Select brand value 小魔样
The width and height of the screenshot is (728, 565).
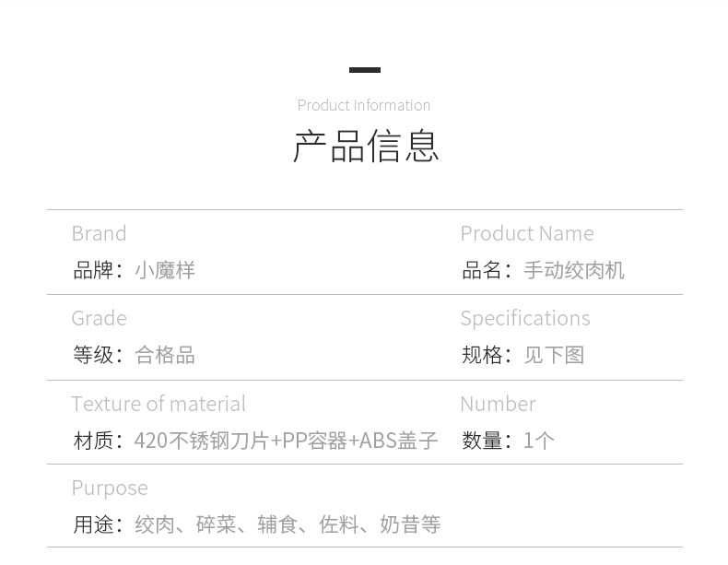[165, 270]
